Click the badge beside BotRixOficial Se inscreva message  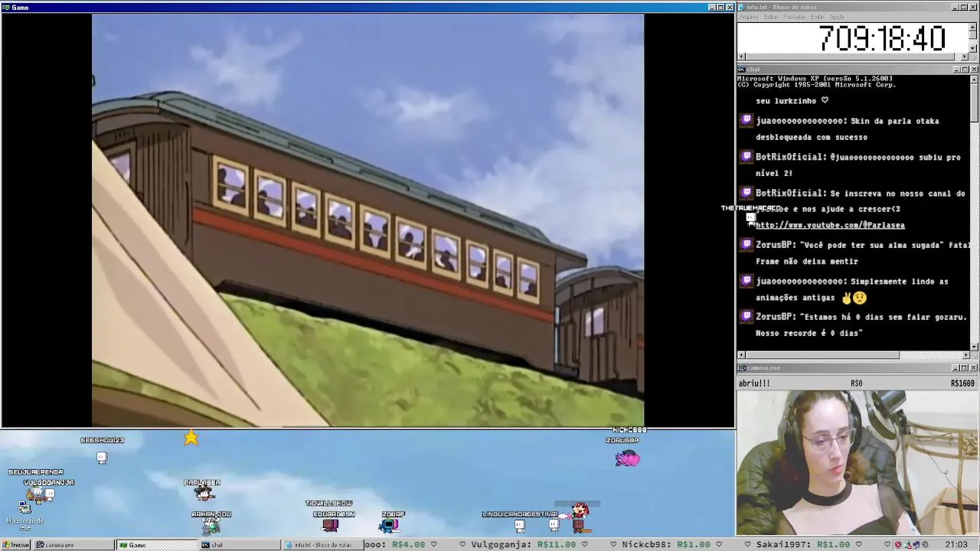tap(746, 192)
